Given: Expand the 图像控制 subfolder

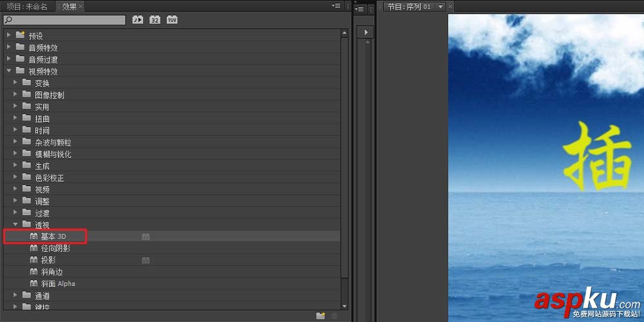Looking at the screenshot, I should pyautogui.click(x=15, y=95).
